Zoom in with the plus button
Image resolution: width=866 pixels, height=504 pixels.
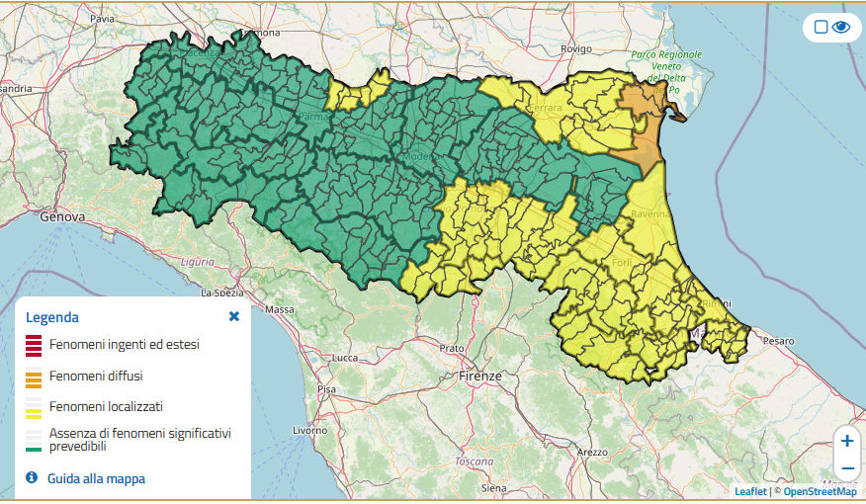(846, 441)
